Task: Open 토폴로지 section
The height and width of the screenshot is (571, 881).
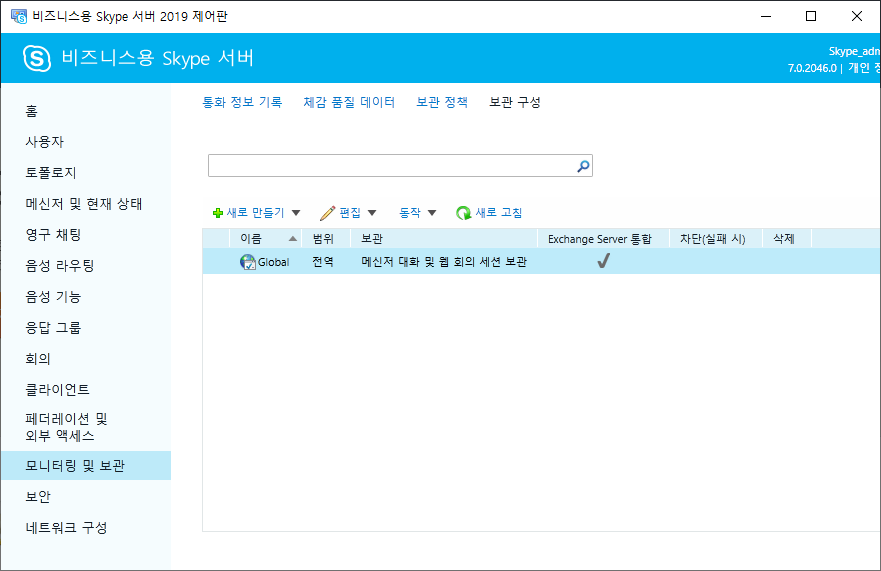Action: click(51, 173)
